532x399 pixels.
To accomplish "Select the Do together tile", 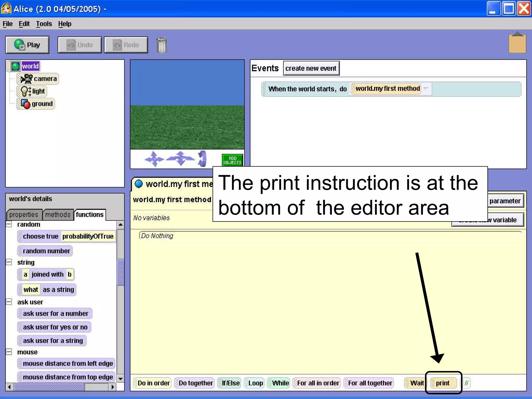I will pyautogui.click(x=194, y=383).
